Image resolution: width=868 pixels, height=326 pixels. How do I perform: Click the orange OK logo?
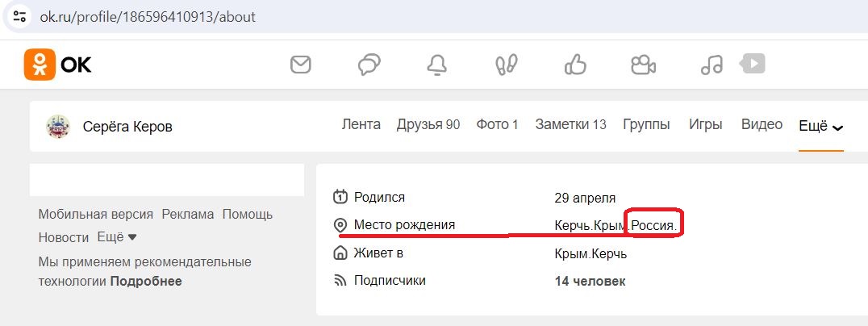point(57,65)
